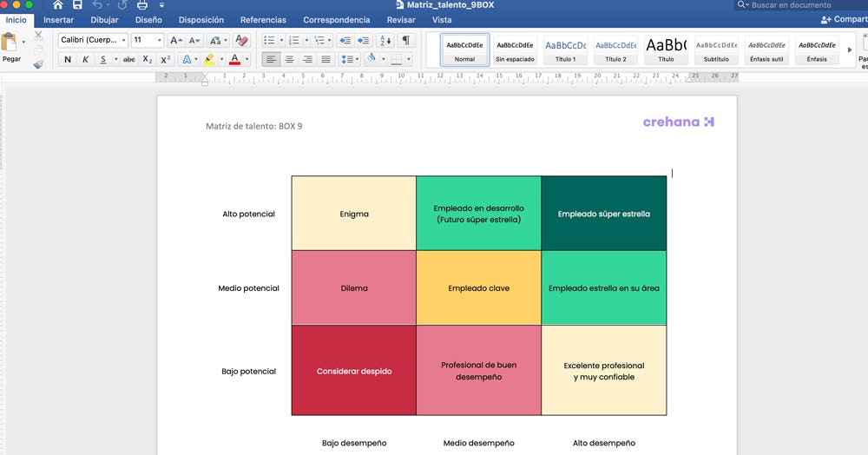Viewport: 868px width, 455px height.
Task: Apply borders with the grid icon
Action: (x=397, y=59)
